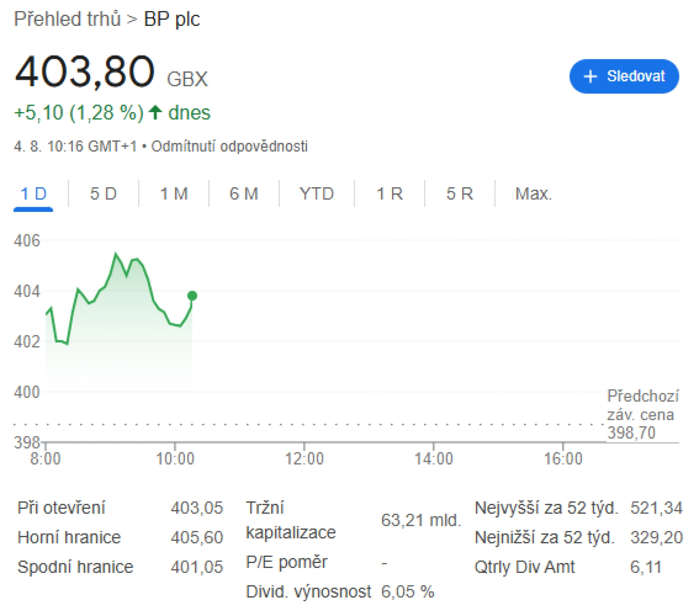699x616 pixels.
Task: Click the Horní hranice label
Action: (69, 537)
